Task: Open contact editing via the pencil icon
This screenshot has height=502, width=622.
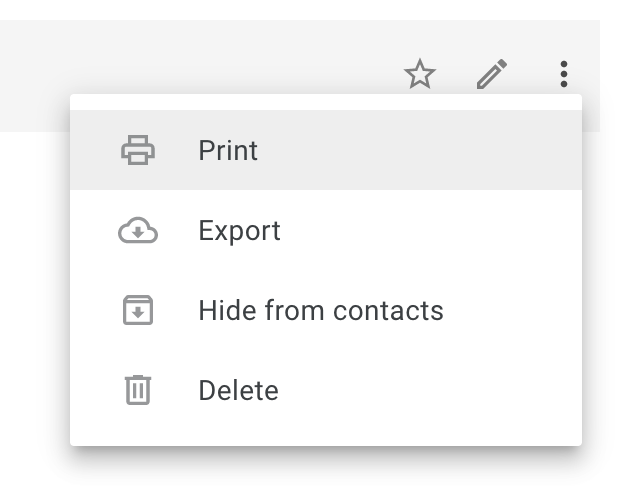Action: [x=492, y=74]
